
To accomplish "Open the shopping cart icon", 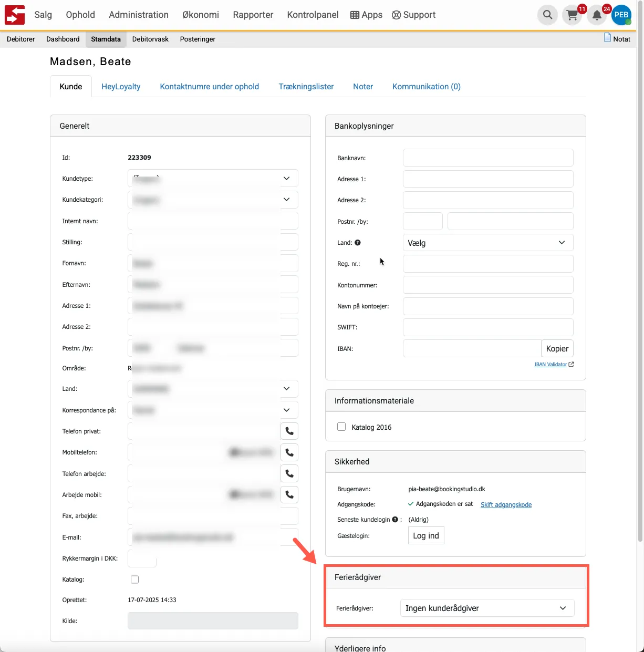I will pyautogui.click(x=572, y=15).
